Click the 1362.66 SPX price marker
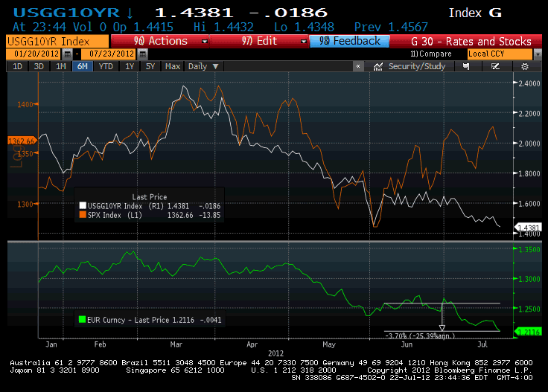The width and height of the screenshot is (548, 392). 22,141
